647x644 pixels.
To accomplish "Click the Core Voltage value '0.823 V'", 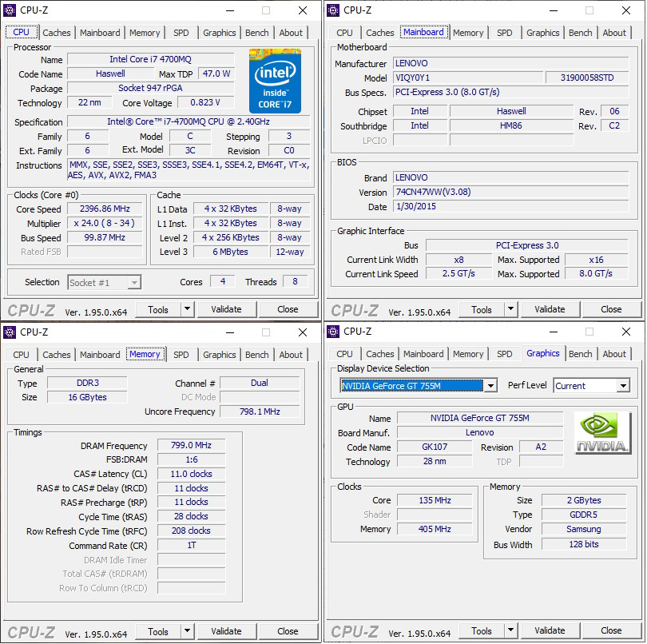I will click(205, 102).
